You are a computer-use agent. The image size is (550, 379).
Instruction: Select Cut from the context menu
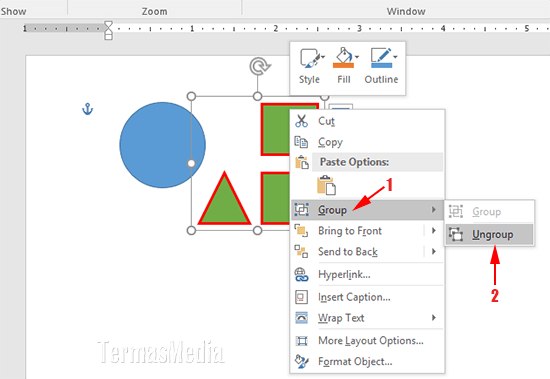pyautogui.click(x=368, y=121)
